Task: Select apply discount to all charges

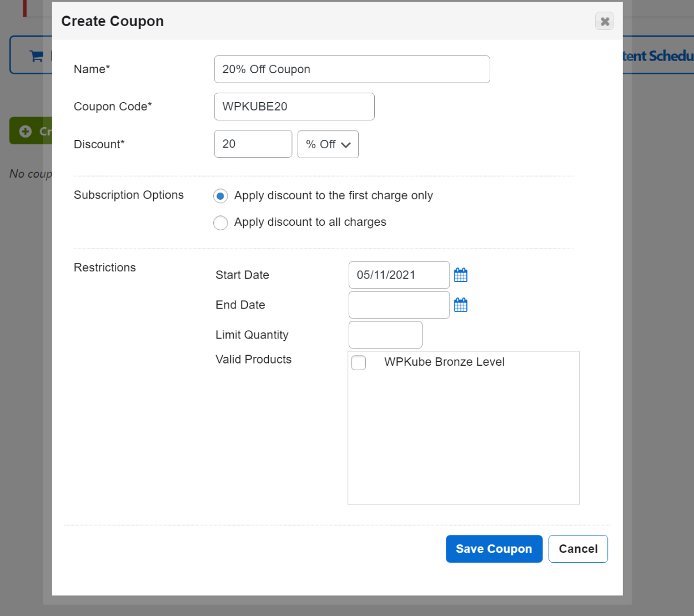Action: coord(220,223)
